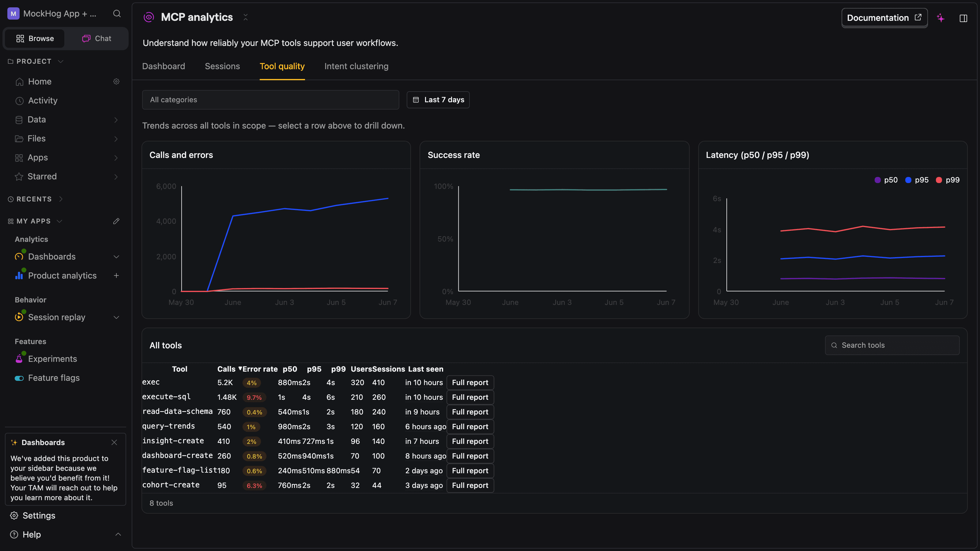Viewport: 980px width, 551px height.
Task: Select the Tool quality tab
Action: pos(282,66)
